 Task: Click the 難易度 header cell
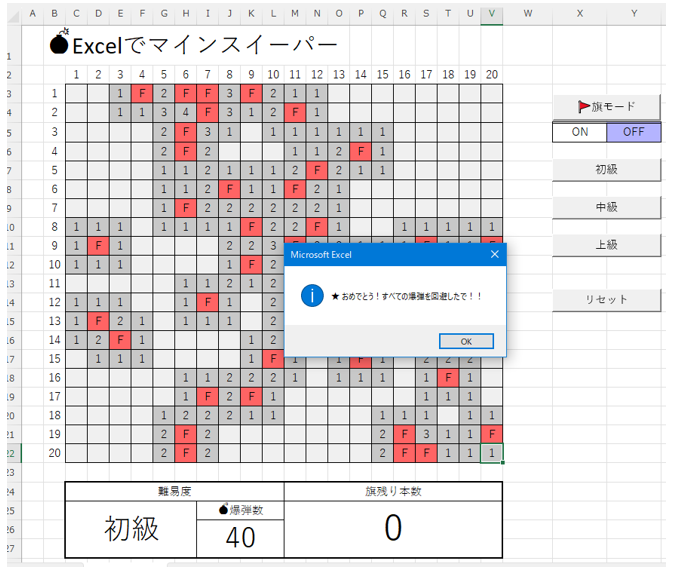tap(174, 491)
